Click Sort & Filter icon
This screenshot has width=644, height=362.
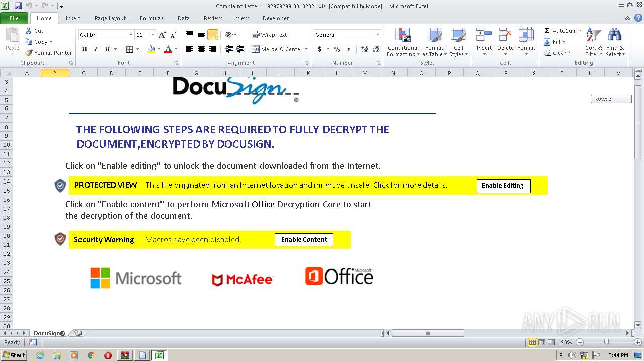click(594, 35)
